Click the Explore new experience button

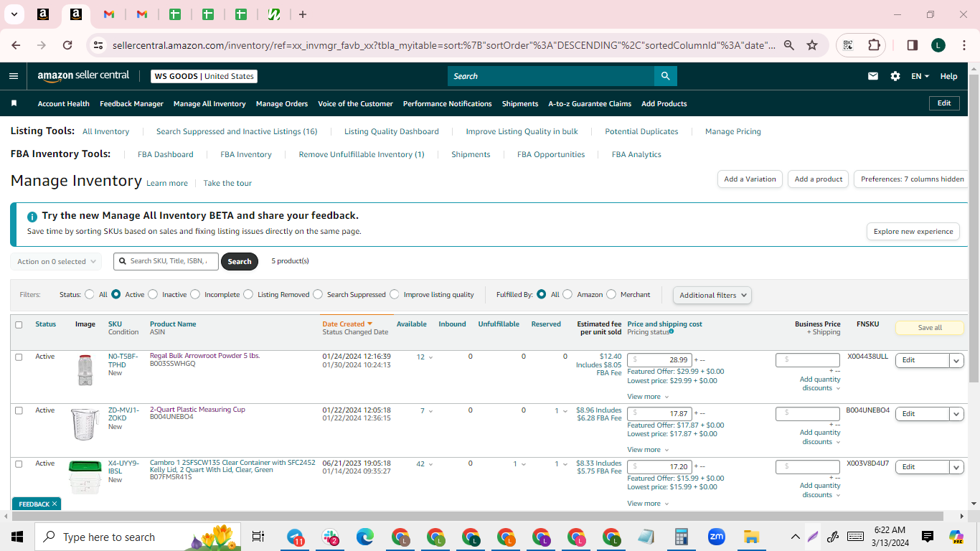[x=913, y=232]
